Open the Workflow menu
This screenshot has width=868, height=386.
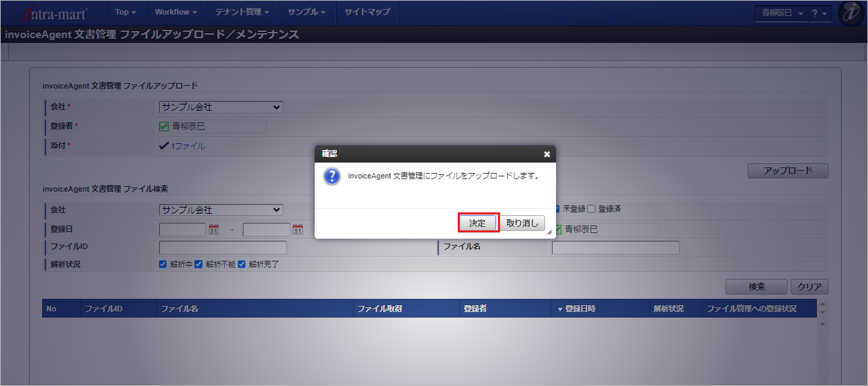(176, 12)
